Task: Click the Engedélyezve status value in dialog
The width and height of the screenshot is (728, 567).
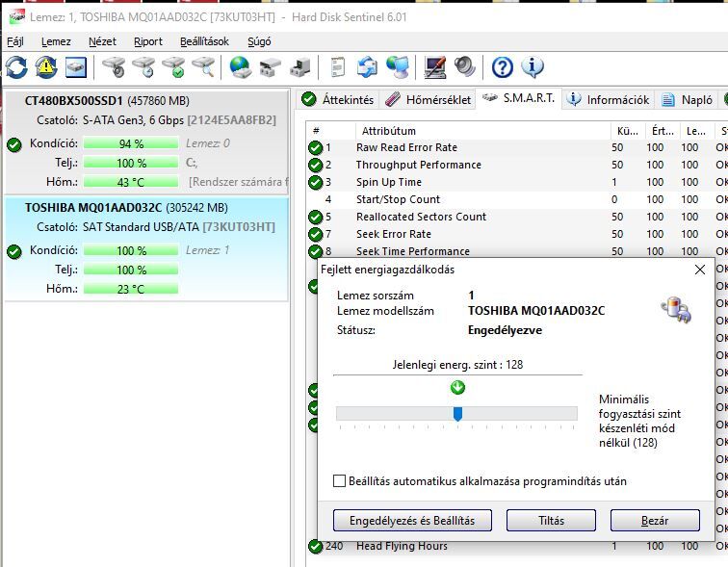Action: click(505, 330)
